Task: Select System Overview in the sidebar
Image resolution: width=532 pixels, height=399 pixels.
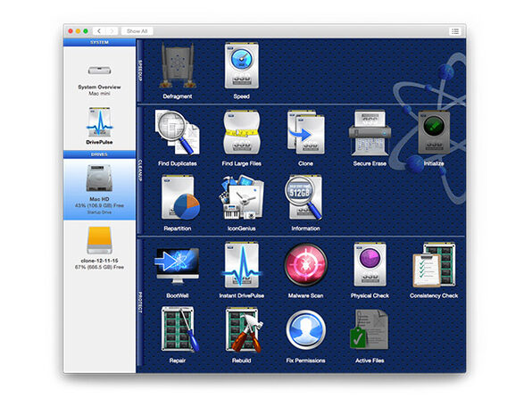Action: click(99, 79)
